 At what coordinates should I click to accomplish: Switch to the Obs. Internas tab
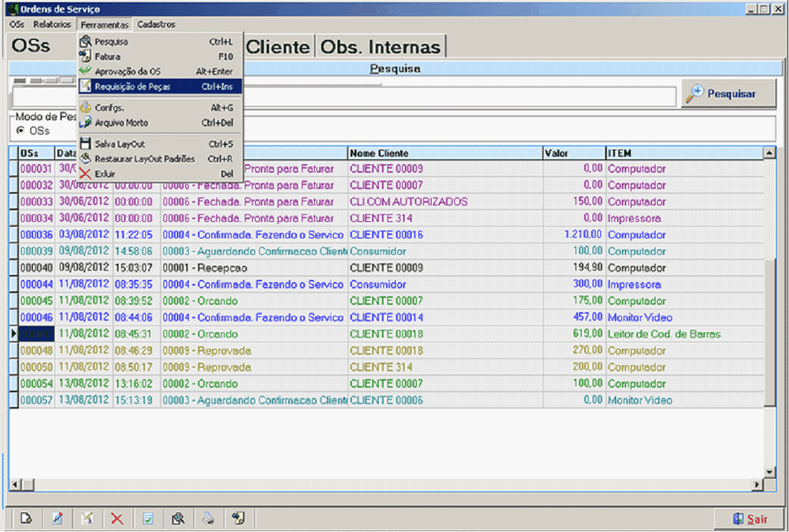380,47
